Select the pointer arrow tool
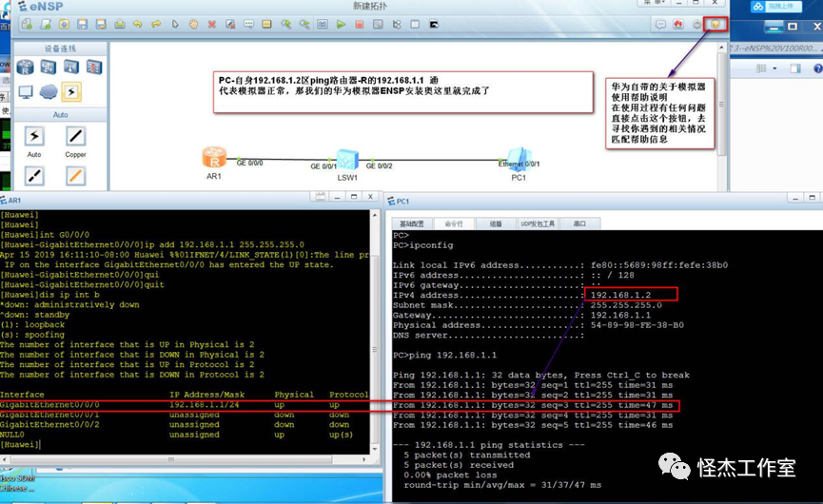 pyautogui.click(x=175, y=24)
